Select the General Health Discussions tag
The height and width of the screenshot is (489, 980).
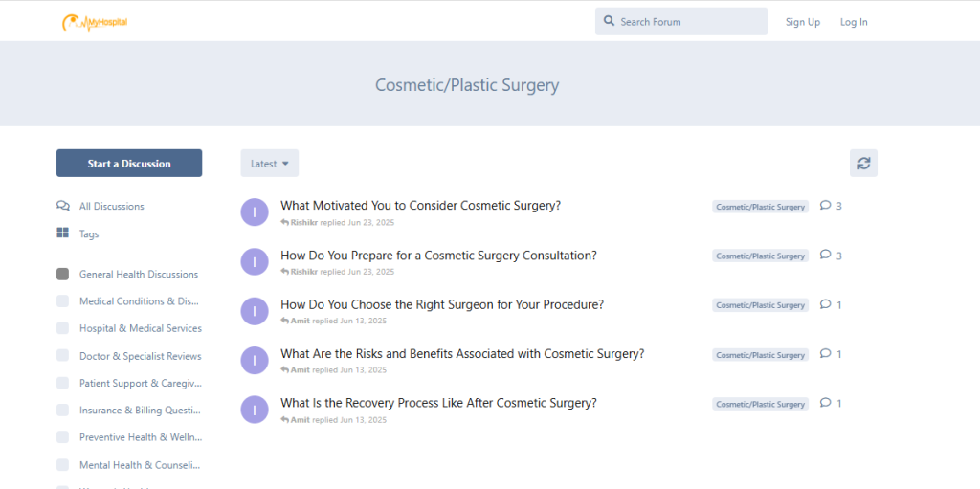138,275
